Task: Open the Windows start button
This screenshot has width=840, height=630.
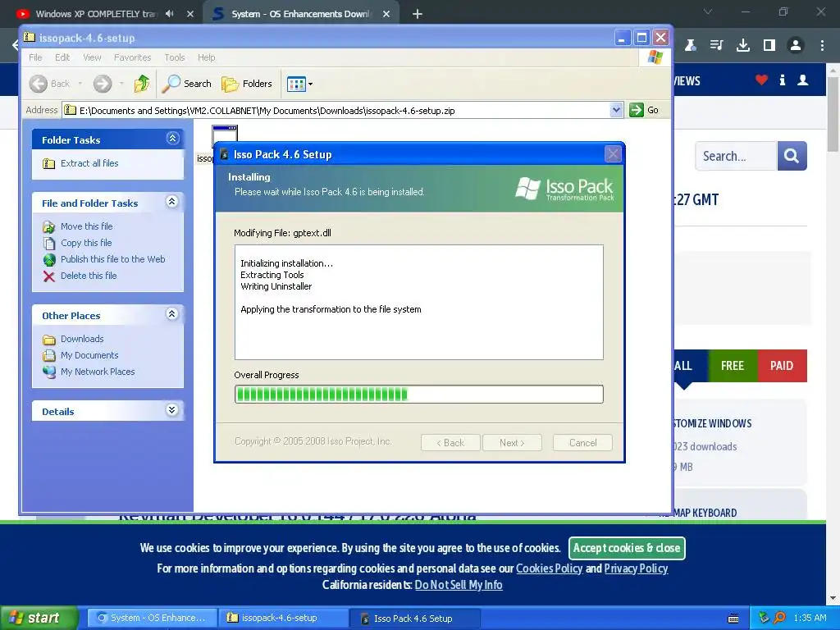Action: pos(39,618)
